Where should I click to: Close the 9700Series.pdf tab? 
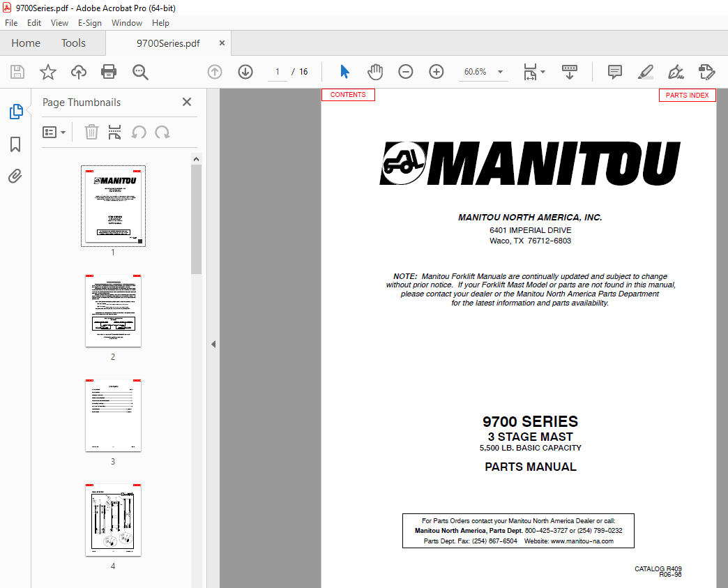(222, 43)
